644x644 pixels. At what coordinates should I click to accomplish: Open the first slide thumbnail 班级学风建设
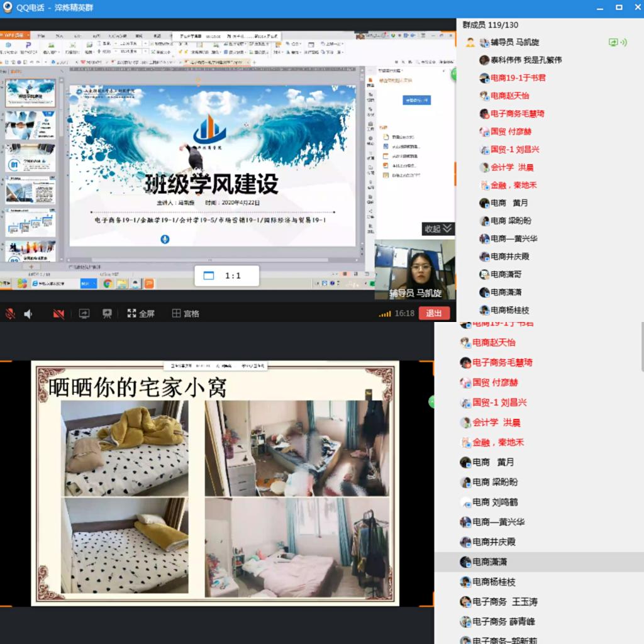click(30, 93)
